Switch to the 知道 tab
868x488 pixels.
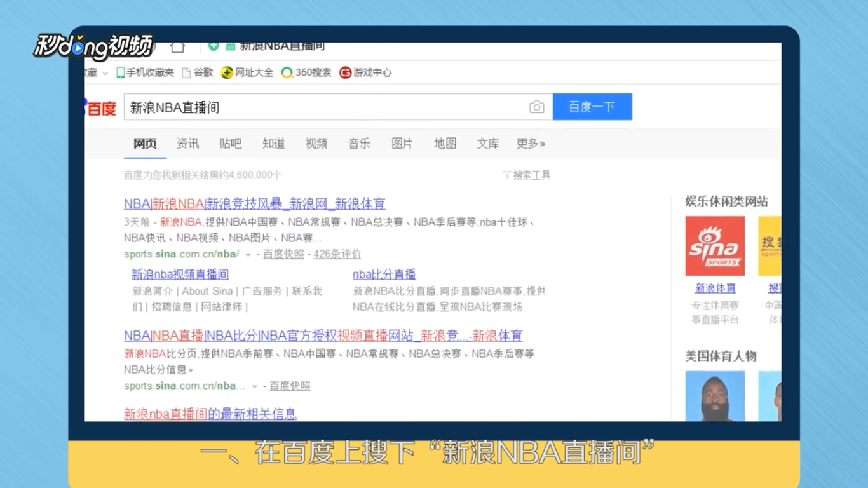click(x=274, y=144)
